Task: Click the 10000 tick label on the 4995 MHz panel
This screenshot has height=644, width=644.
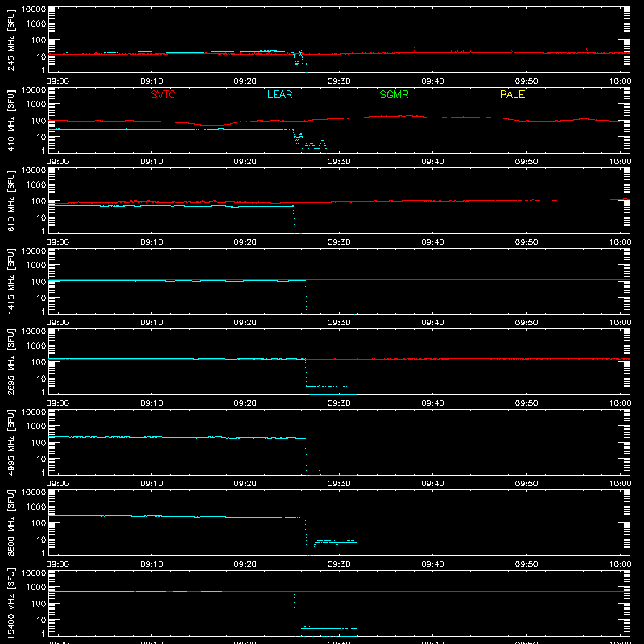Action: click(x=34, y=412)
